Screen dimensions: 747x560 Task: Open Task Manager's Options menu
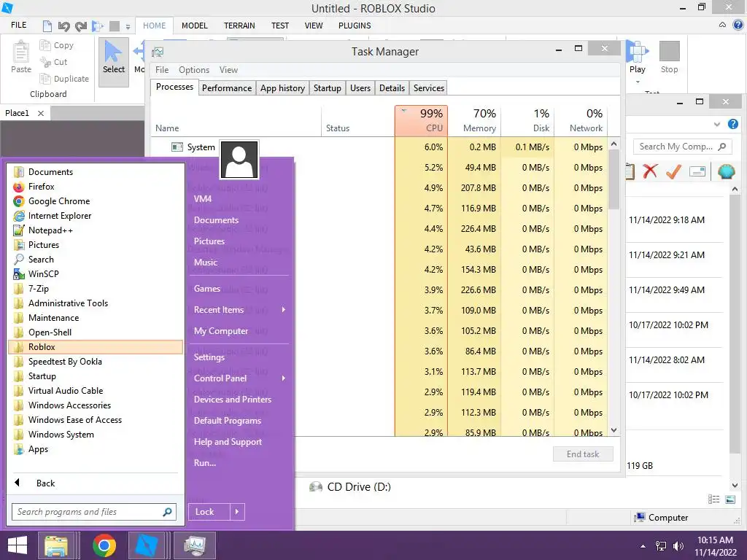coord(194,70)
